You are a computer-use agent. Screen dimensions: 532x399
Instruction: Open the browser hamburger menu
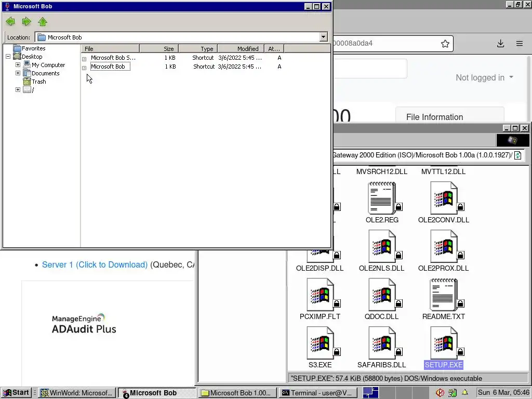[520, 44]
